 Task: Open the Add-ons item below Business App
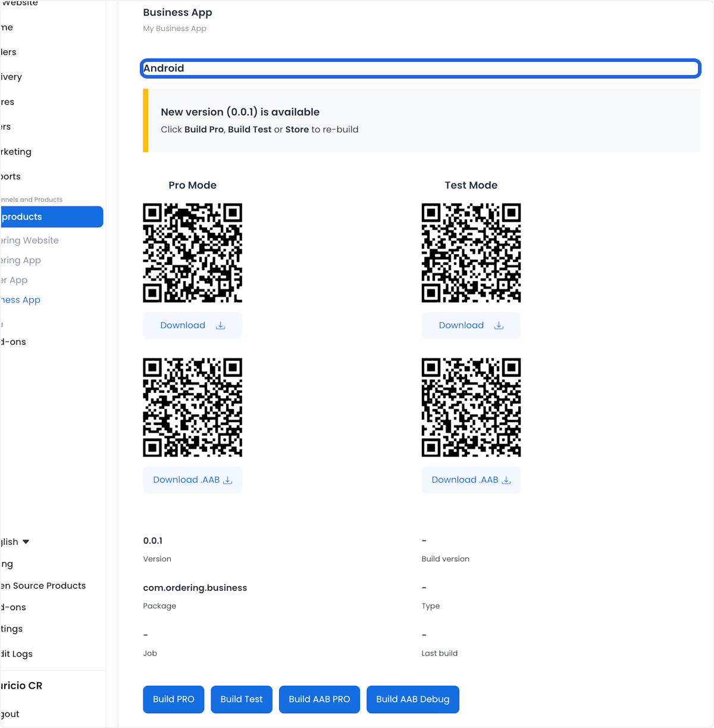[x=13, y=342]
